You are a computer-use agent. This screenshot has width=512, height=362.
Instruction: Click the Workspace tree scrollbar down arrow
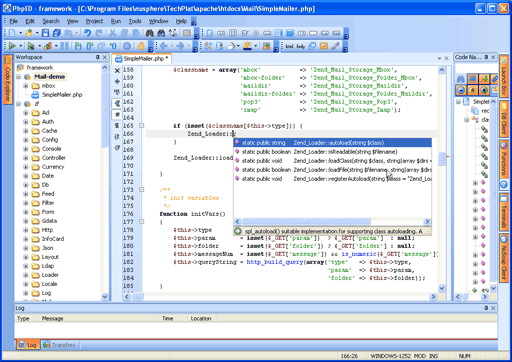tap(105, 296)
